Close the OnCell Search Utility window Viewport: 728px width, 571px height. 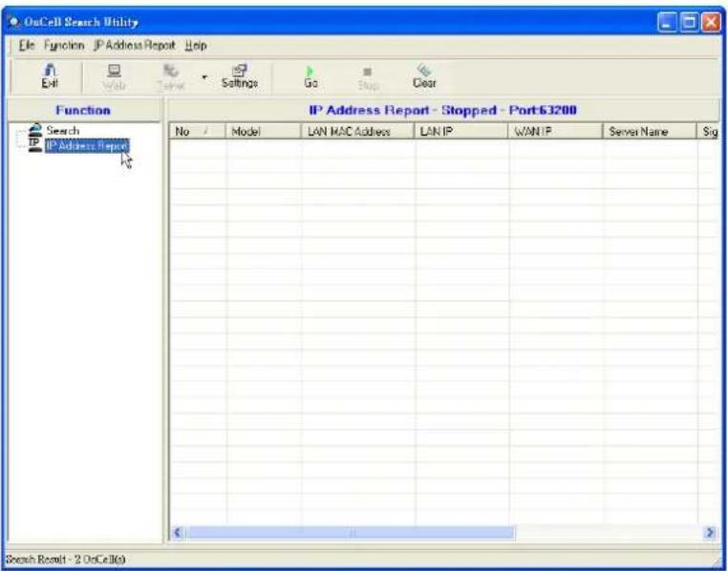(711, 22)
